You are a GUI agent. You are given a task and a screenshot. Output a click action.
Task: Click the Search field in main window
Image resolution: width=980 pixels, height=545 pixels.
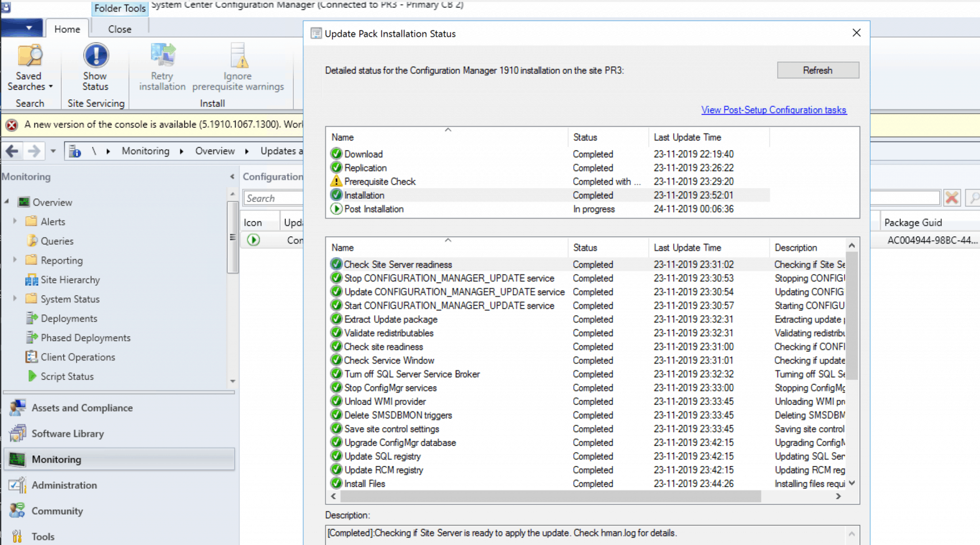pos(273,198)
